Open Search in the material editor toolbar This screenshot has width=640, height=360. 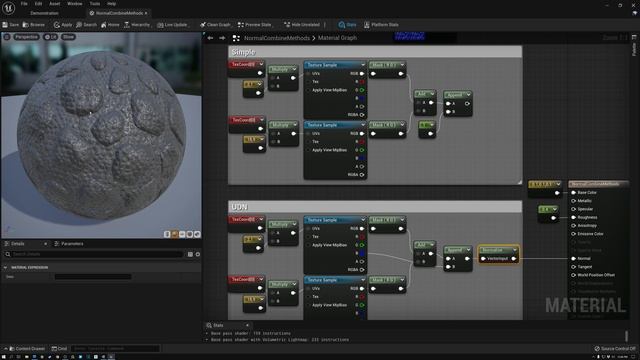pyautogui.click(x=87, y=25)
